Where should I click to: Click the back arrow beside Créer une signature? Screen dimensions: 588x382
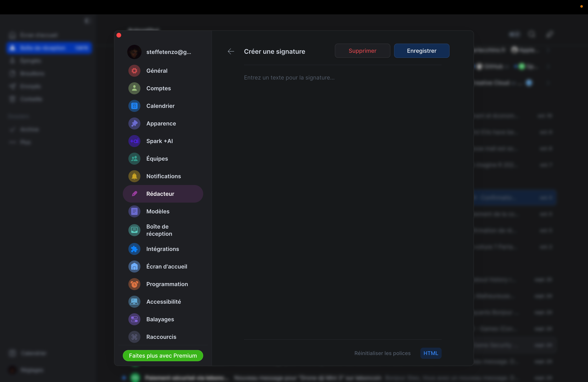(231, 51)
